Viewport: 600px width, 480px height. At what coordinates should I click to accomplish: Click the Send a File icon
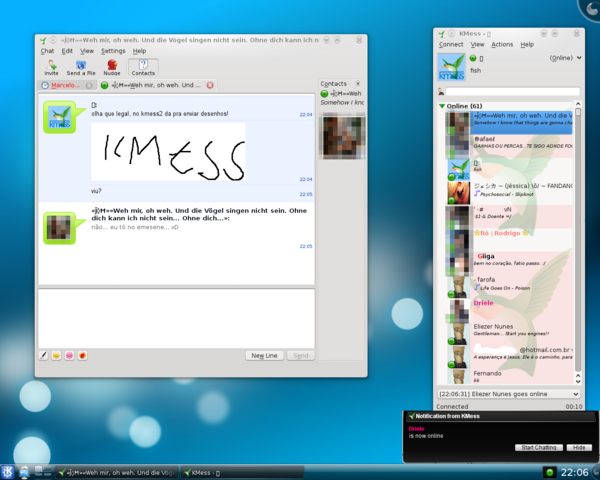(81, 67)
